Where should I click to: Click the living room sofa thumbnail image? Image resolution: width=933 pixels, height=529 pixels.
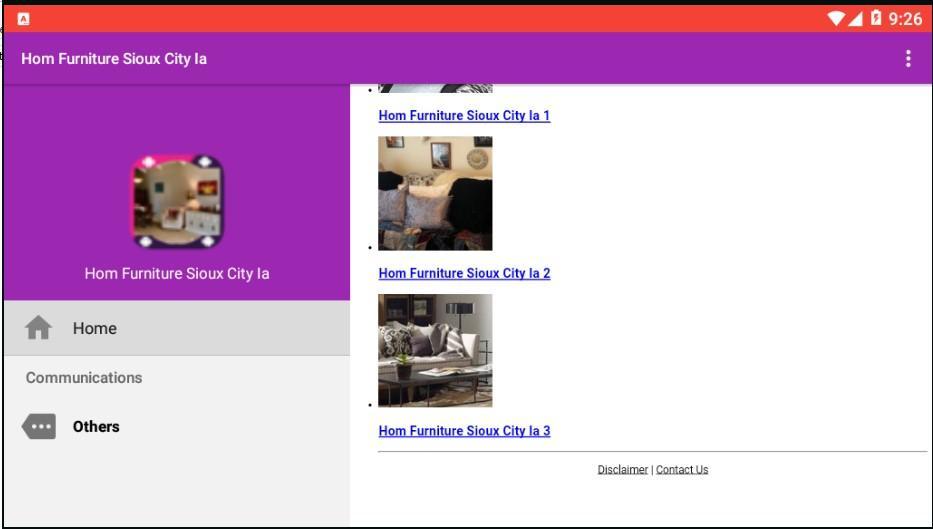[x=435, y=350]
